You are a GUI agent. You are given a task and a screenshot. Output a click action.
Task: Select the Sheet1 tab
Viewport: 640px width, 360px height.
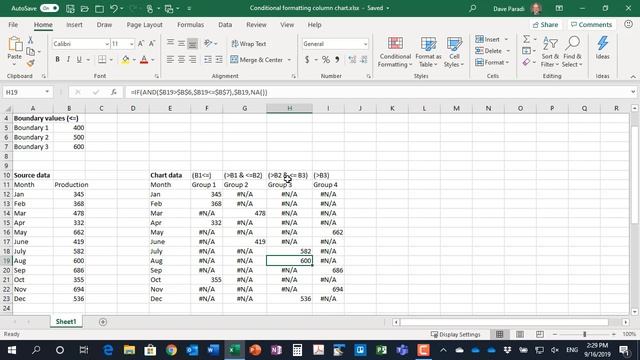click(66, 322)
